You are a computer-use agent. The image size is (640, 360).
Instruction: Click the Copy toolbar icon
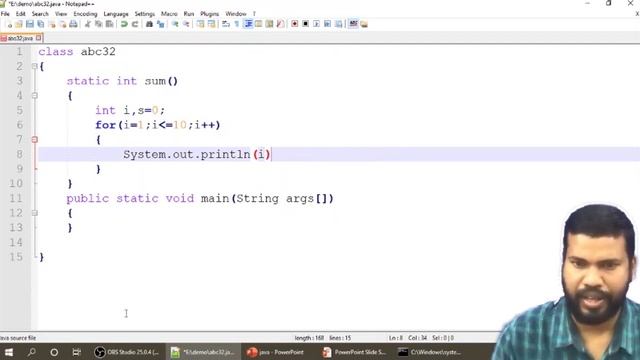click(98, 24)
